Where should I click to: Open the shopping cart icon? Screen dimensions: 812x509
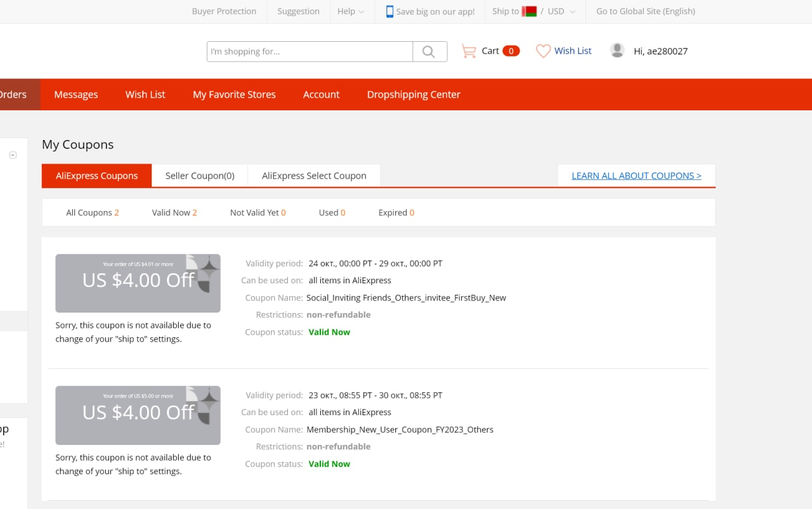[x=469, y=51]
